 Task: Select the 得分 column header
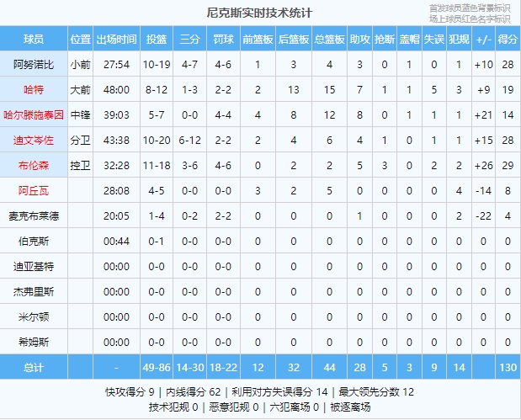point(508,39)
